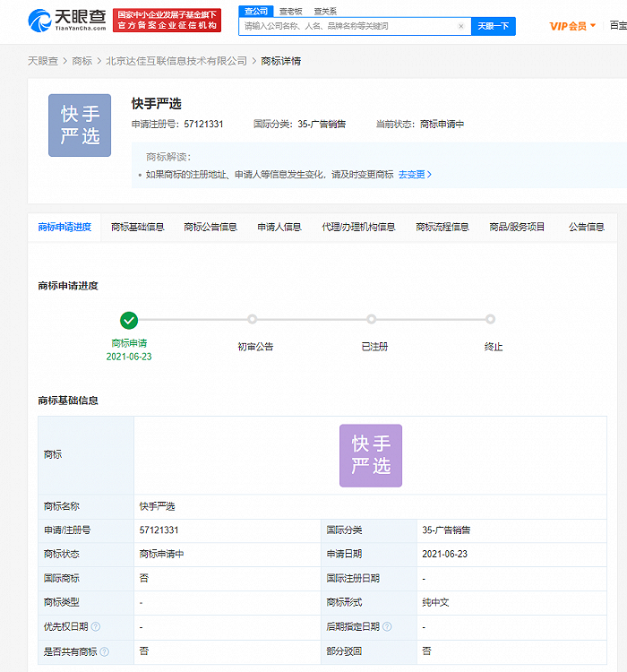Switch to the 查老板 search tab
Screen dimensions: 627x672
point(290,11)
